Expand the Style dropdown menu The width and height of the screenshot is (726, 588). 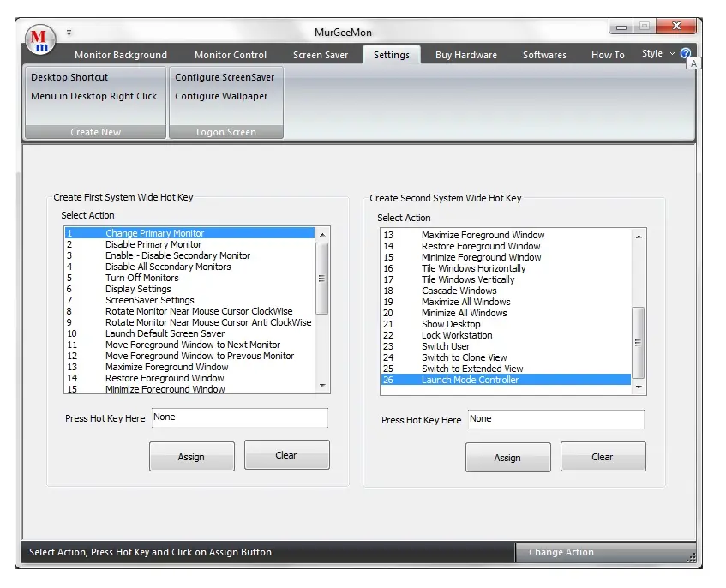pos(658,54)
